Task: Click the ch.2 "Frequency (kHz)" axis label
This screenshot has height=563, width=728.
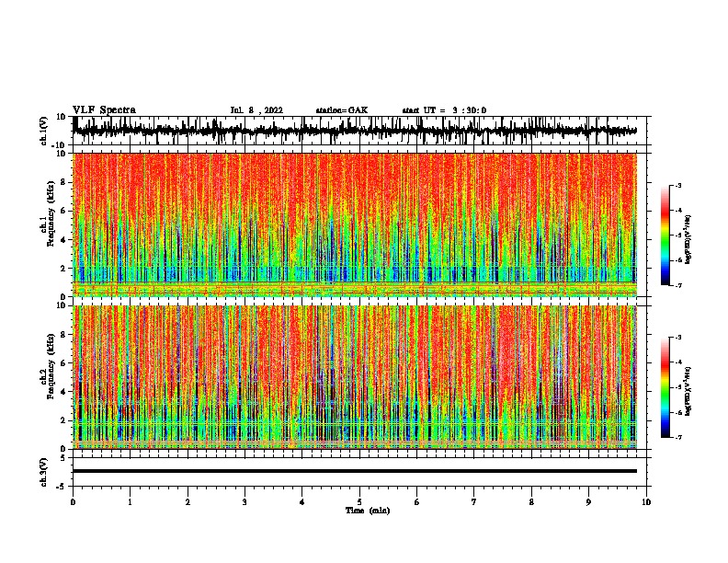Action: [51, 366]
